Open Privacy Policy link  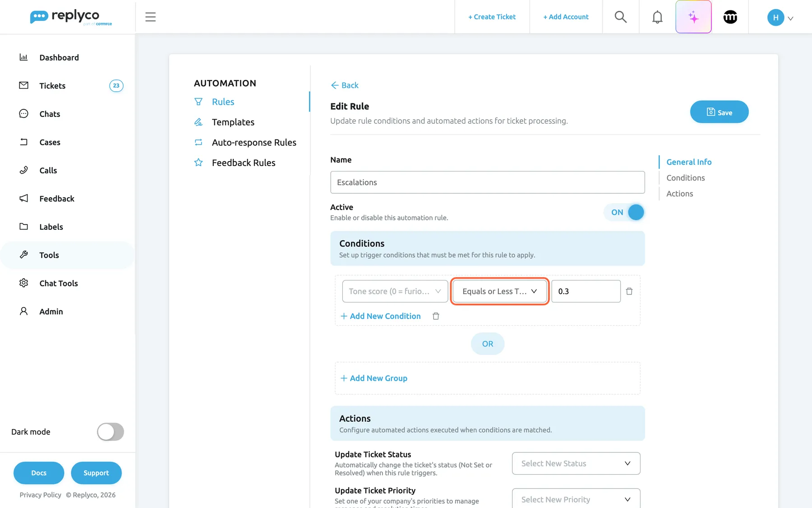pyautogui.click(x=40, y=495)
